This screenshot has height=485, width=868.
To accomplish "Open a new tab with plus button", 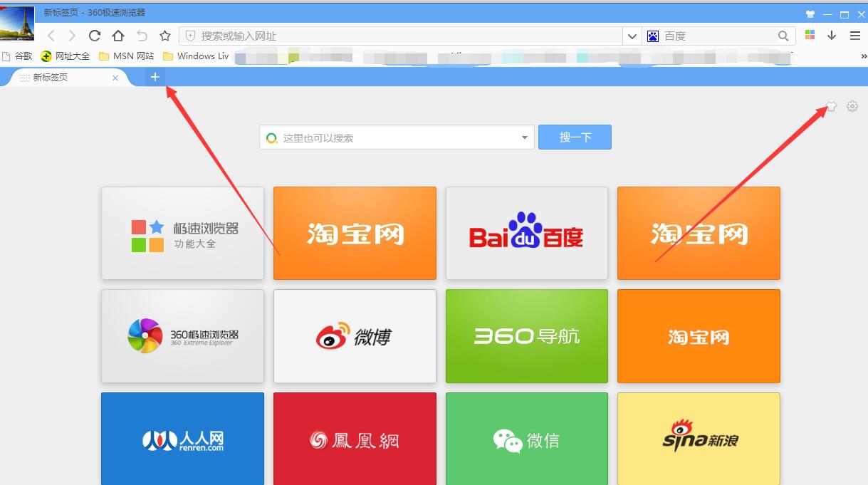I will (155, 77).
